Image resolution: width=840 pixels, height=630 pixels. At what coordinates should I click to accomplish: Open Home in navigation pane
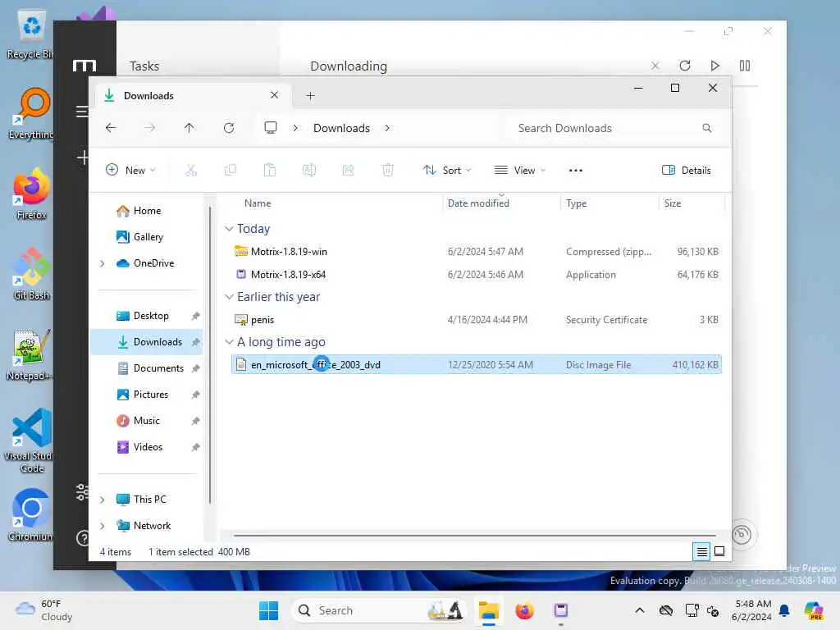(x=148, y=211)
